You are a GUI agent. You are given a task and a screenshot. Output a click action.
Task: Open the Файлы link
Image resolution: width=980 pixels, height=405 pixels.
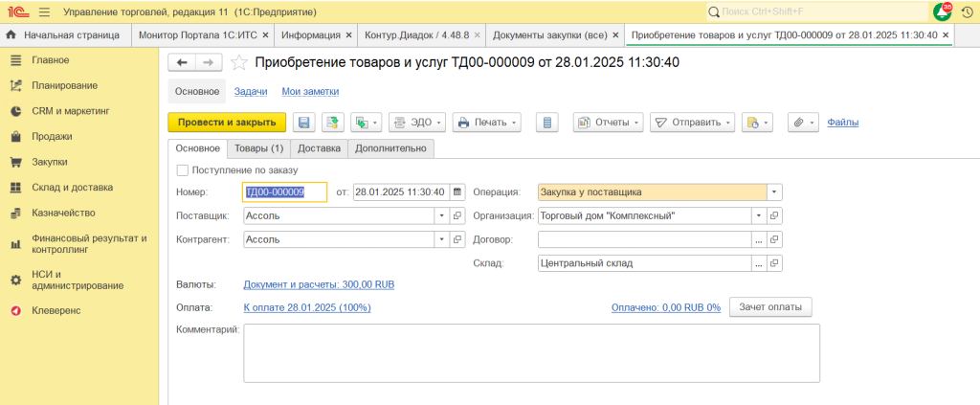click(x=843, y=123)
